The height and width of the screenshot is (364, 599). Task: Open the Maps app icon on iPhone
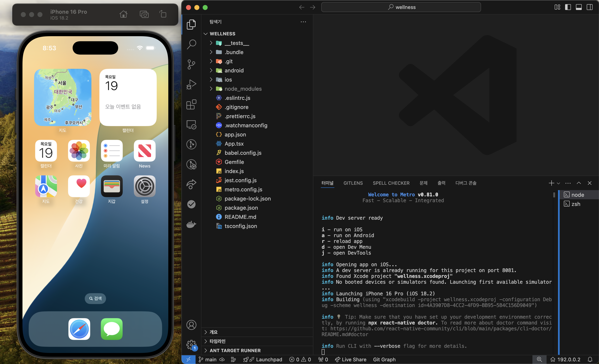coord(46,186)
